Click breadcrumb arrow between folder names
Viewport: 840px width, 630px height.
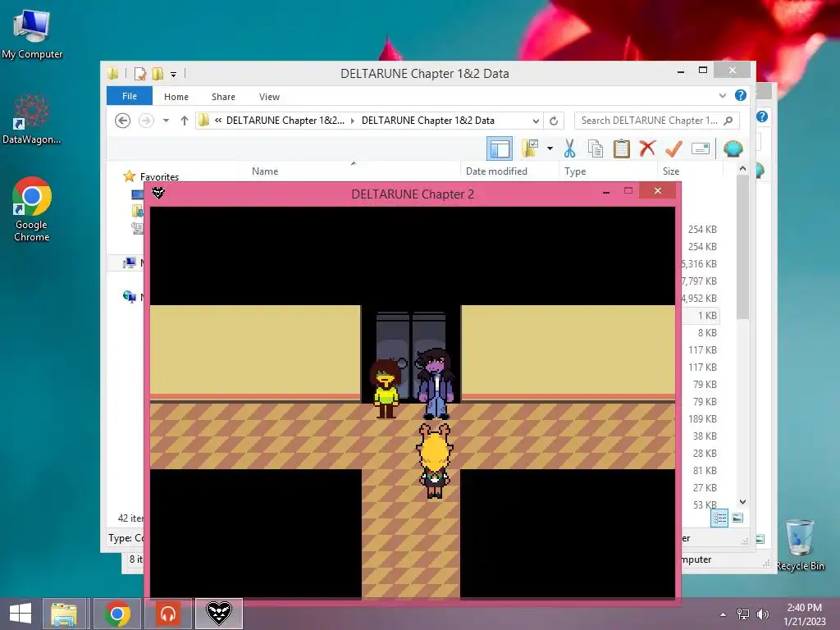(x=353, y=121)
